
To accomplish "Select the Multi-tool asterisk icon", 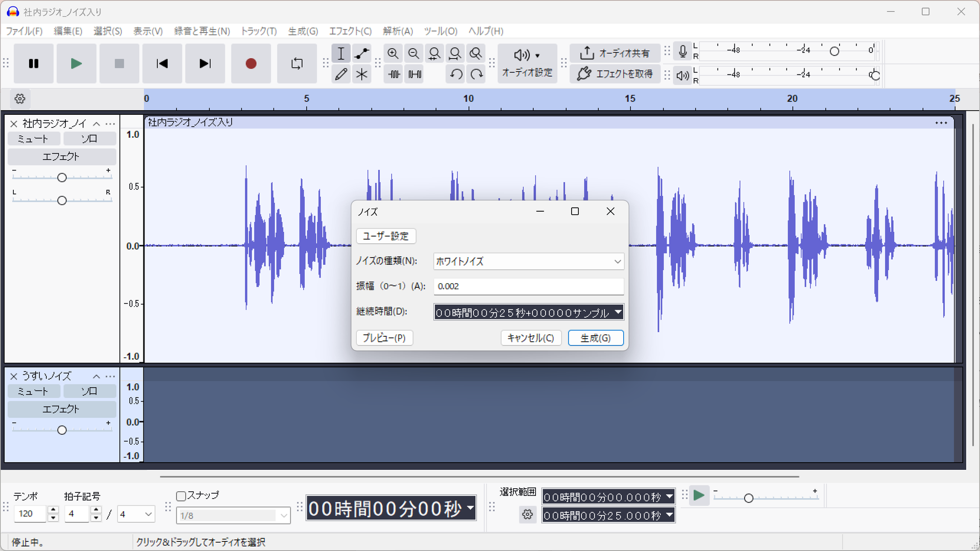I will 362,74.
